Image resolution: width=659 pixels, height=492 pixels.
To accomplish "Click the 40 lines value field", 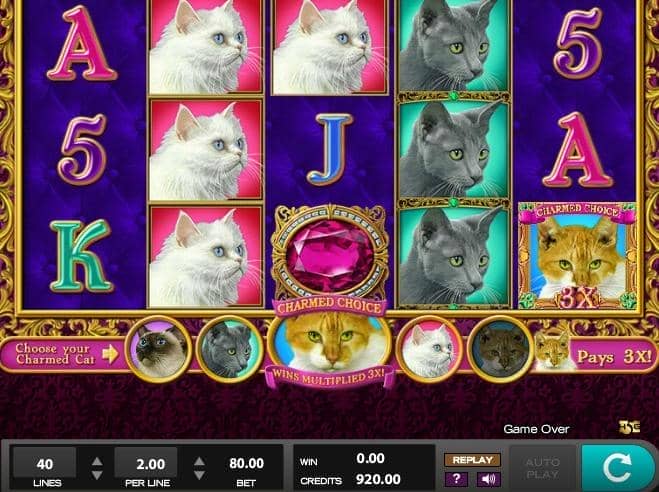I will pos(45,463).
